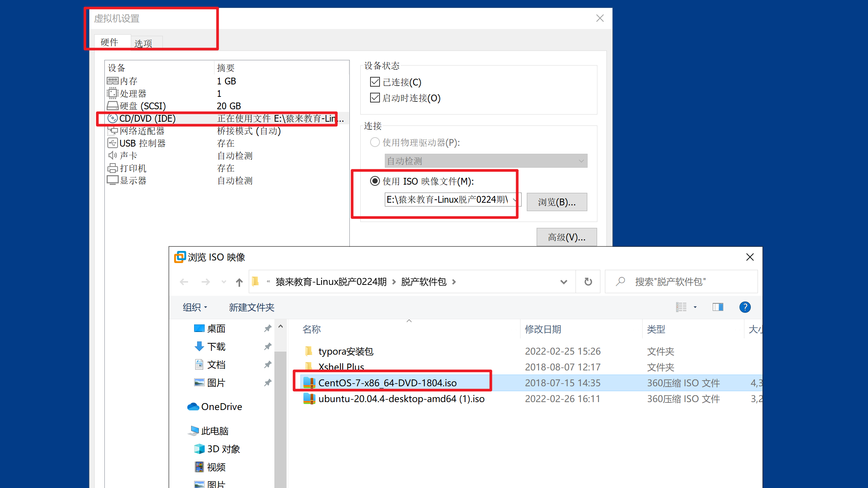The height and width of the screenshot is (488, 868).
Task: Expand chevron after 脱产软件包 breadcrumb
Action: [x=454, y=282]
